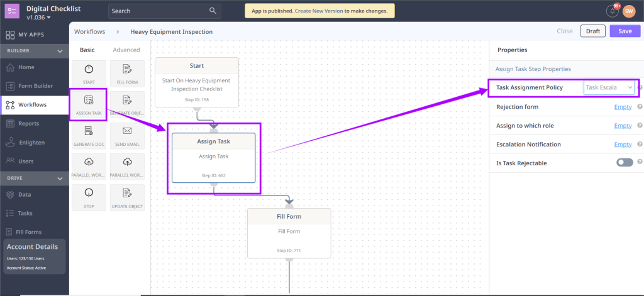Viewport: 644px width, 296px height.
Task: Click the Empty link for Rejection form
Action: point(623,107)
